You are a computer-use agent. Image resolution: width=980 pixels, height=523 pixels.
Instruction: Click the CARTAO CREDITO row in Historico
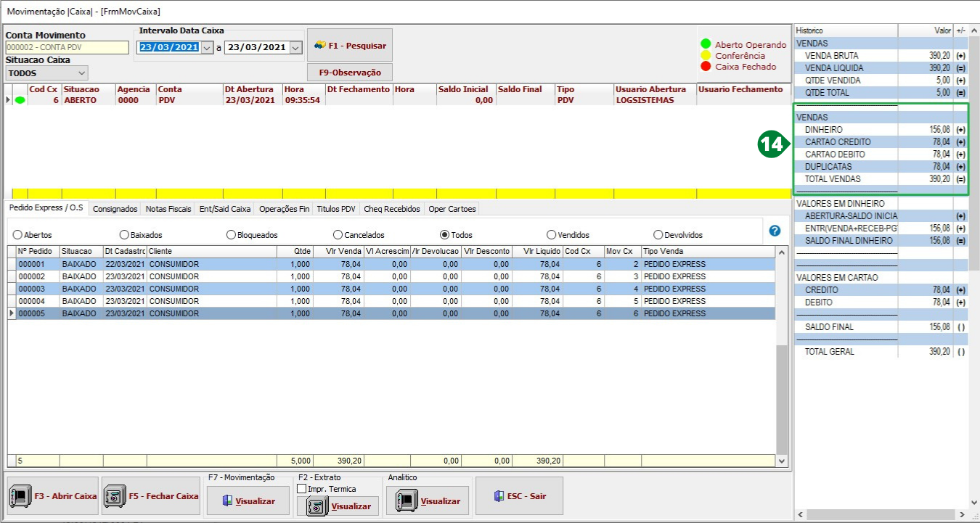point(881,142)
